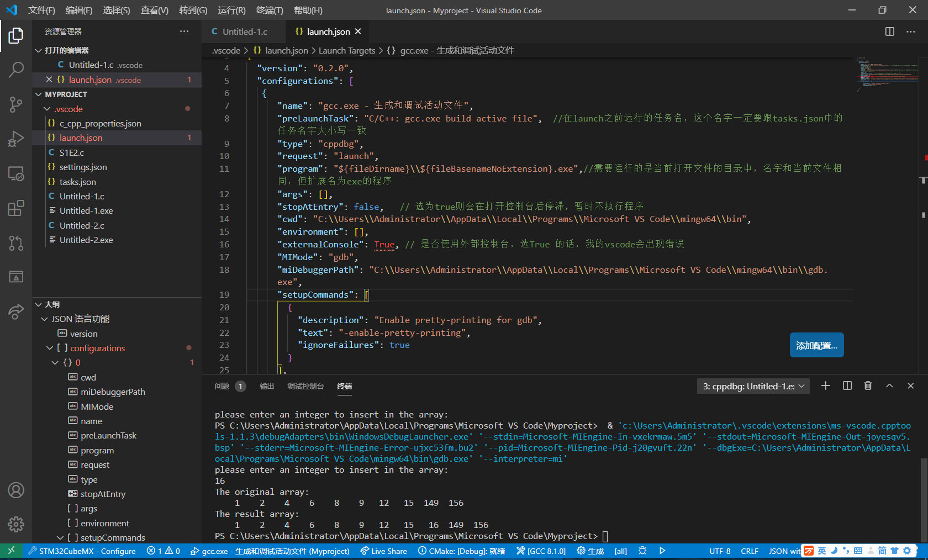Click the Add Configuration button
Image resolution: width=928 pixels, height=560 pixels.
(816, 345)
